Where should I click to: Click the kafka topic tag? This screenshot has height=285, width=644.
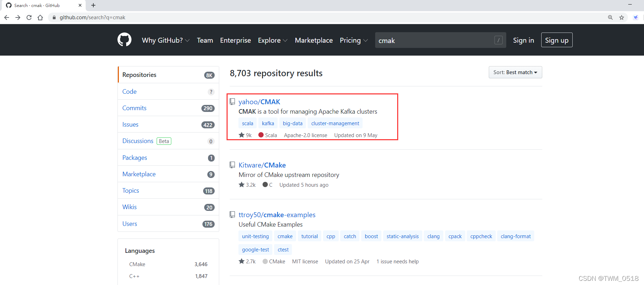point(268,123)
